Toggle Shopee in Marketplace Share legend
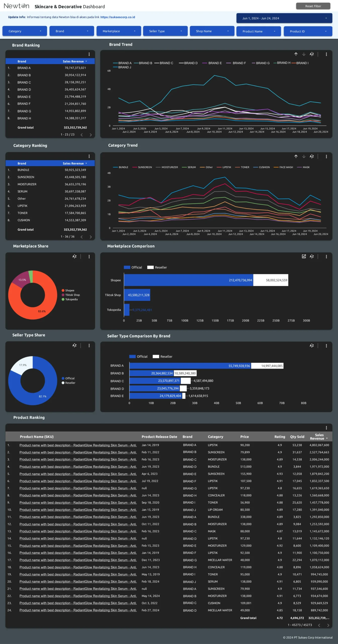The width and height of the screenshot is (338, 644). 68,290
